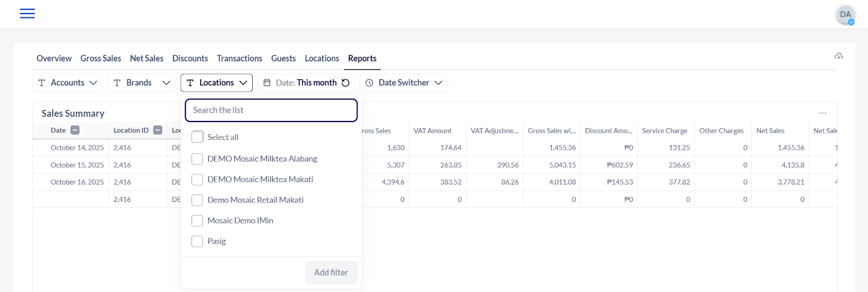Click the DA user avatar
868x292 pixels.
(845, 15)
